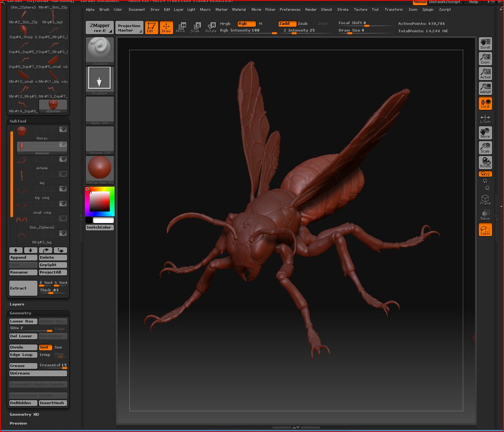The height and width of the screenshot is (432, 504).
Task: Toggle the Lasso selection icon
Action: pos(485,230)
